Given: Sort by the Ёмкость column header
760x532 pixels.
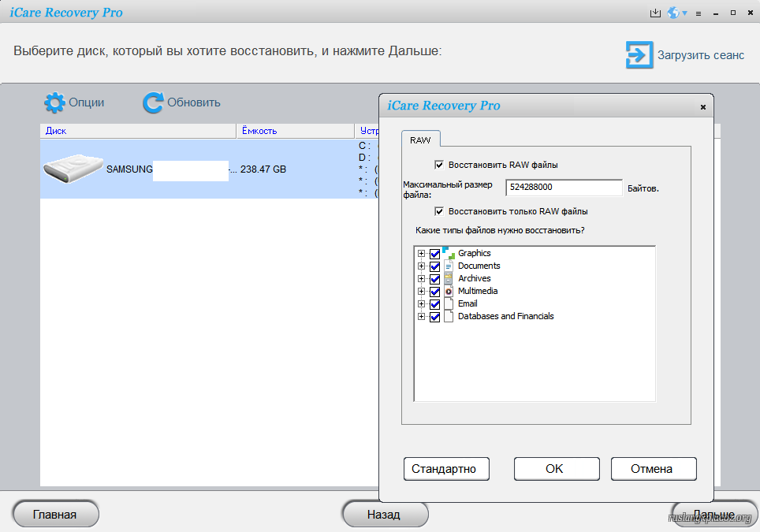Looking at the screenshot, I should click(x=295, y=131).
